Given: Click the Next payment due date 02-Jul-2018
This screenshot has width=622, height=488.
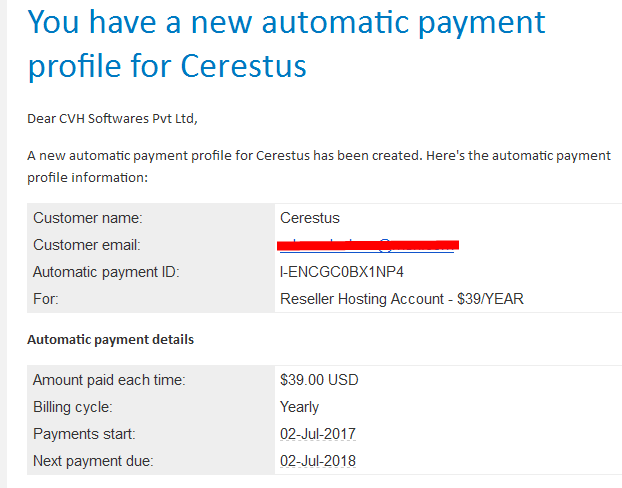Looking at the screenshot, I should click(318, 461).
